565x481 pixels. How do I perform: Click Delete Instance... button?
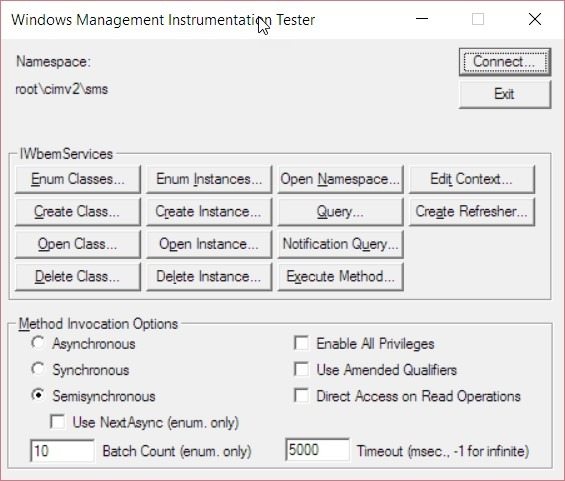coord(209,277)
